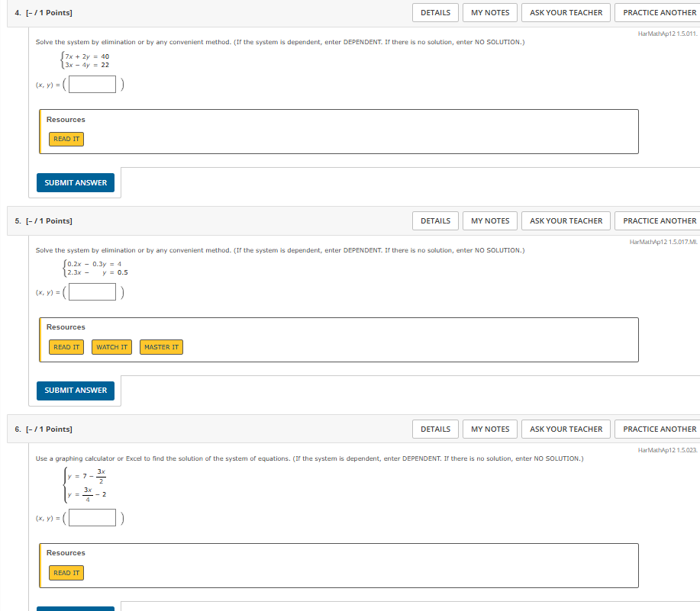Open READ IT resource for question 4
700x611 pixels.
66,139
